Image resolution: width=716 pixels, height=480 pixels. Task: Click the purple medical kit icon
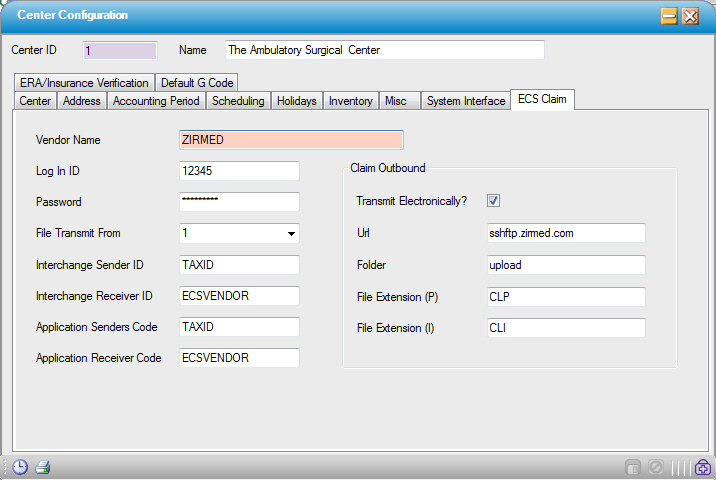click(703, 467)
